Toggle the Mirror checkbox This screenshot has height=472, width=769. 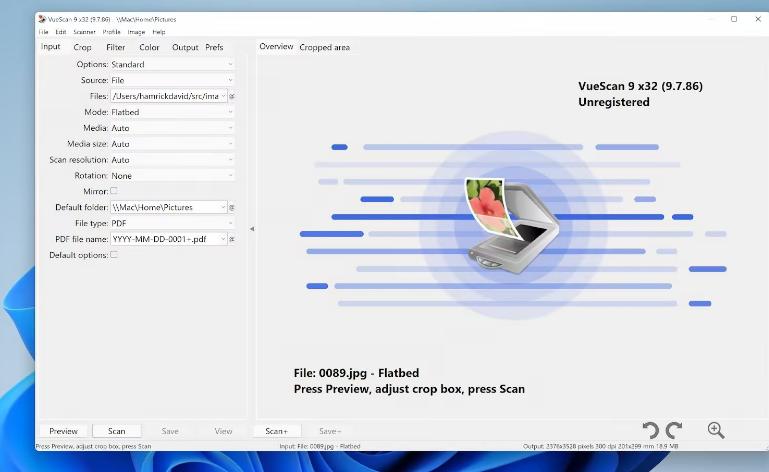[114, 191]
